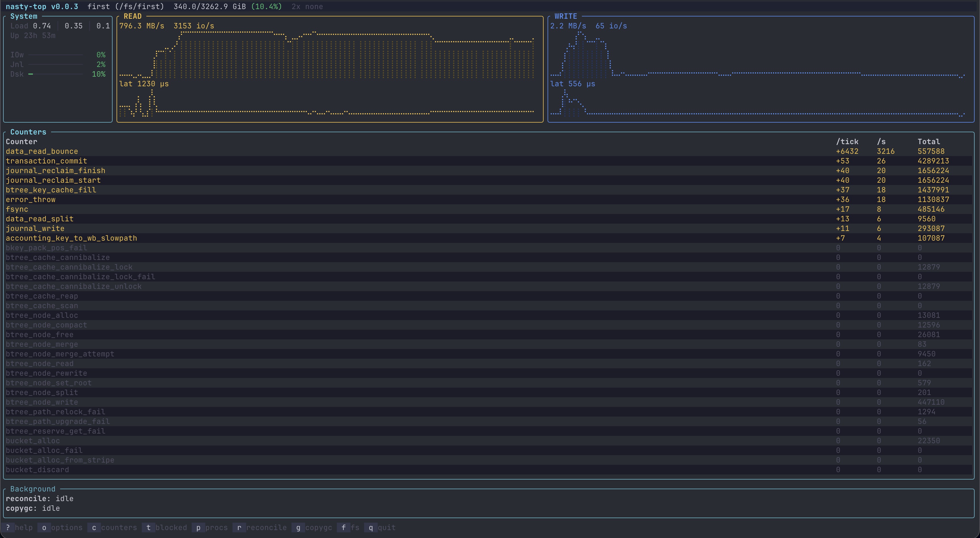Click the System panel title
This screenshot has width=980, height=538.
click(x=24, y=16)
